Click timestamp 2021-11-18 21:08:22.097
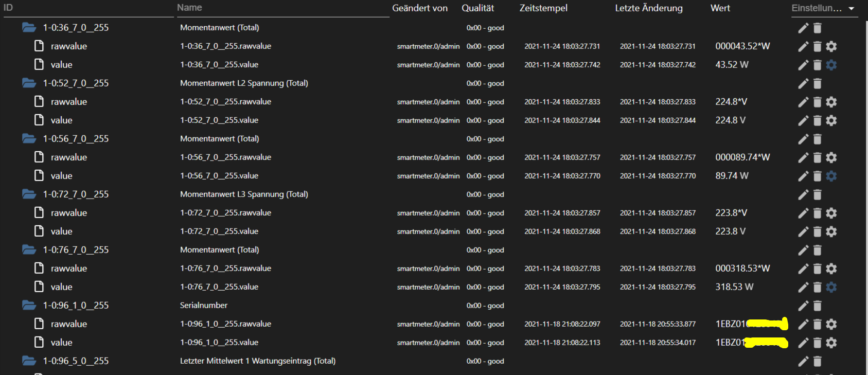868x375 pixels. (x=562, y=324)
